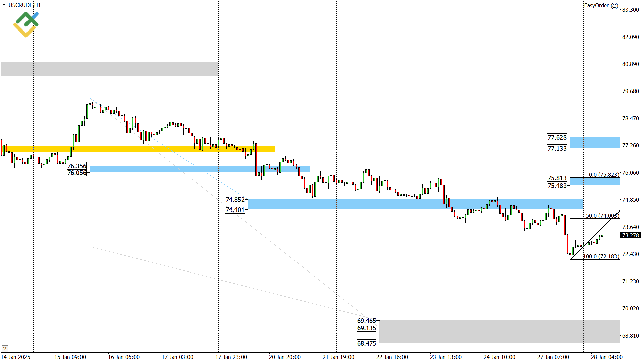Click the 20 Jan 20:00 time label
This screenshot has width=644, height=362.
(284, 357)
